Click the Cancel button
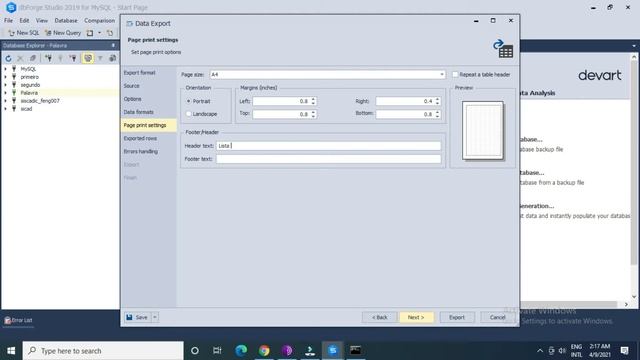640x360 pixels. 497,317
